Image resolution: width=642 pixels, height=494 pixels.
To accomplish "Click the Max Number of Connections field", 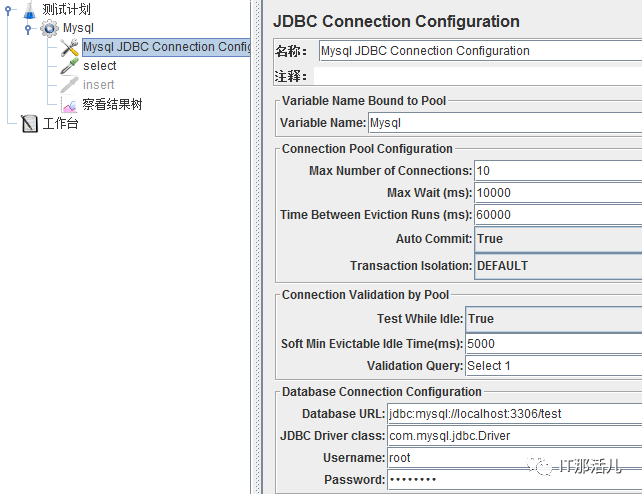I will tap(558, 171).
